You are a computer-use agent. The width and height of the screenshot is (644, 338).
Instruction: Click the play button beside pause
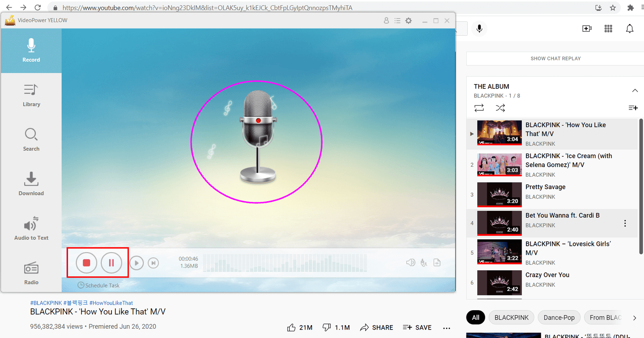pos(136,263)
